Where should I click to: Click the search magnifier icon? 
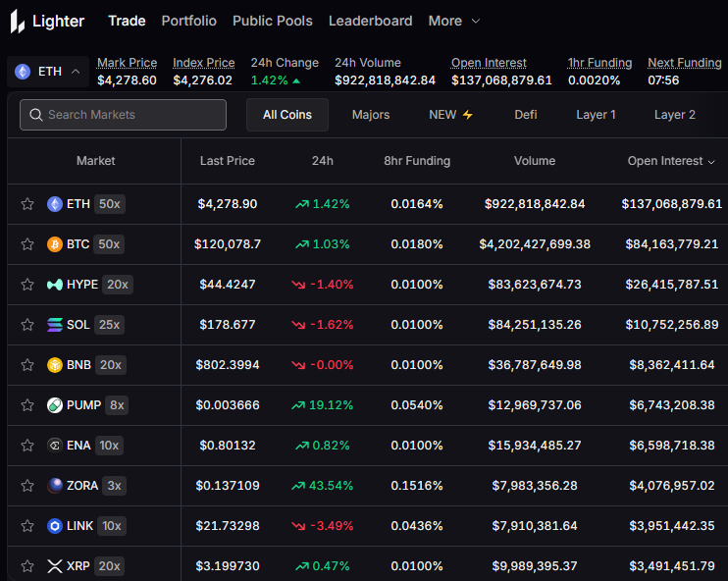35,115
